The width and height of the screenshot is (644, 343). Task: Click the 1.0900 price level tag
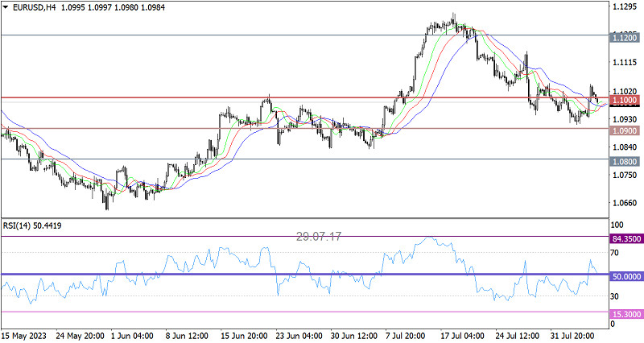point(625,130)
